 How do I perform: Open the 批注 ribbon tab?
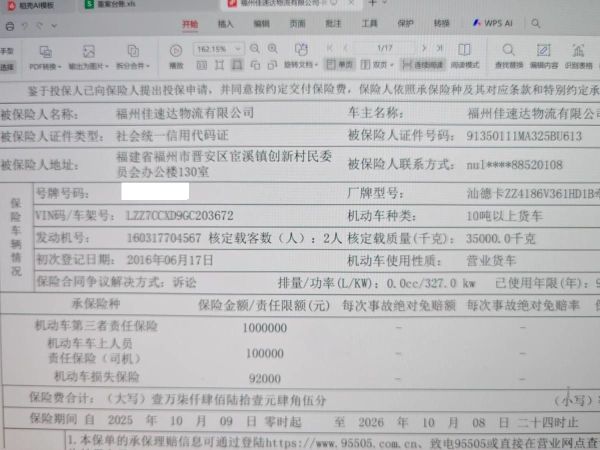click(x=333, y=24)
